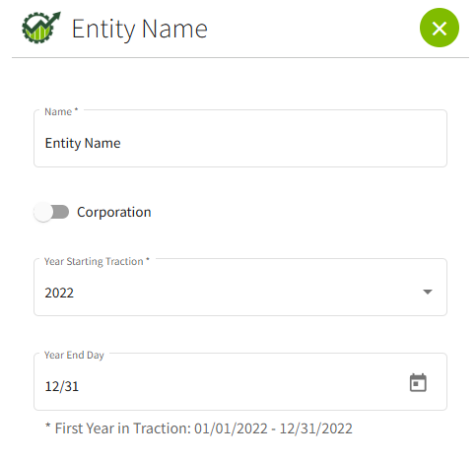
Task: Select the 2022 year value
Action: pyautogui.click(x=59, y=293)
